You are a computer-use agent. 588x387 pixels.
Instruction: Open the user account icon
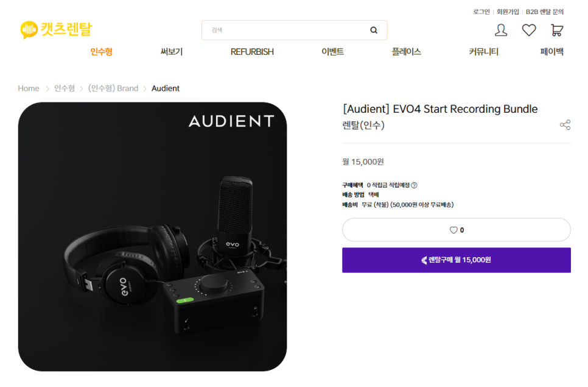[x=501, y=30]
